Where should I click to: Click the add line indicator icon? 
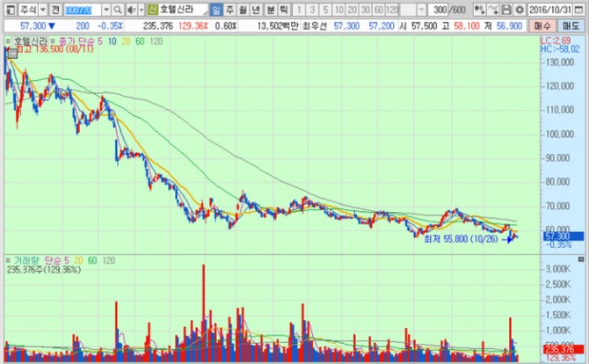coord(493,10)
